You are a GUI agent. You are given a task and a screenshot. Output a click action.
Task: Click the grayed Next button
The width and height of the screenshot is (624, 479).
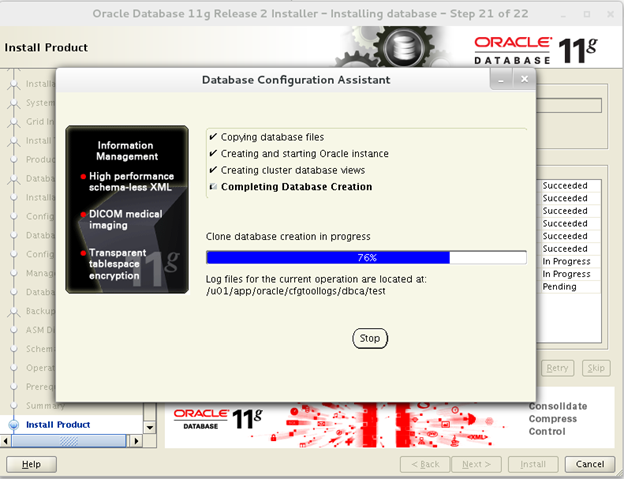476,464
